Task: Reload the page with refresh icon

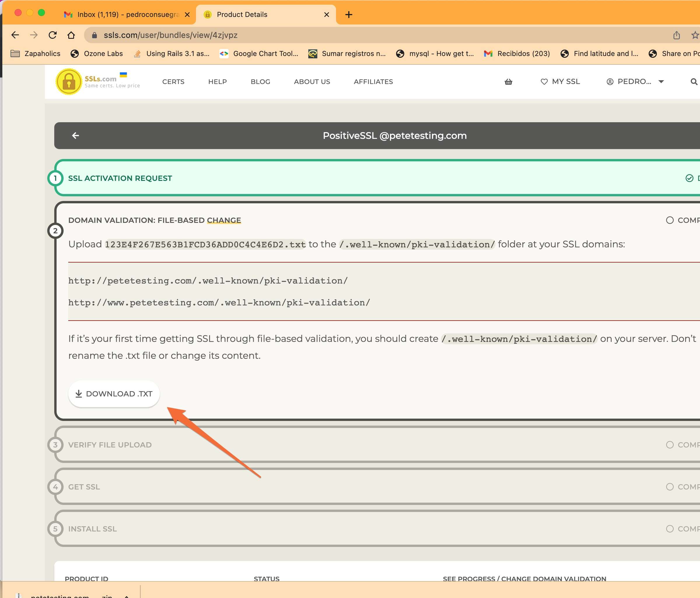Action: (x=53, y=35)
